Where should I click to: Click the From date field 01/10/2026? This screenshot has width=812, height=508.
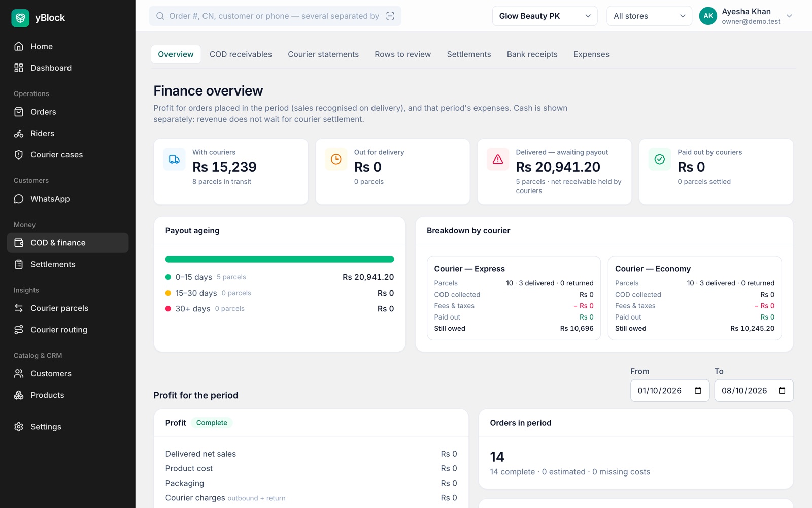pos(670,391)
